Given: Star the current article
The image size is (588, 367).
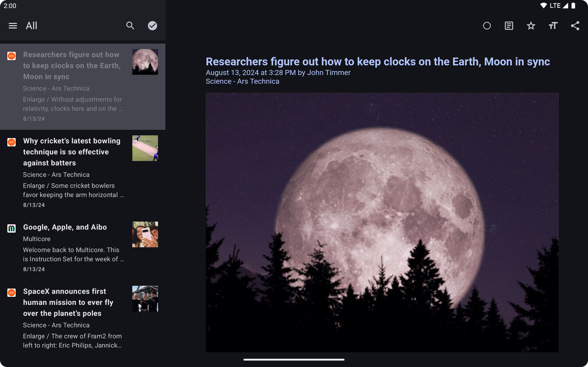Looking at the screenshot, I should pyautogui.click(x=531, y=26).
